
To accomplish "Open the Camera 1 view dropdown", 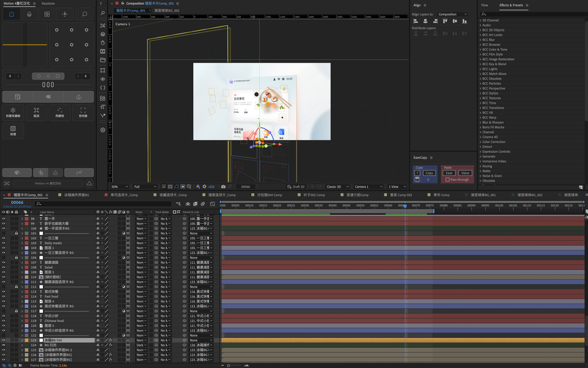I will point(368,186).
